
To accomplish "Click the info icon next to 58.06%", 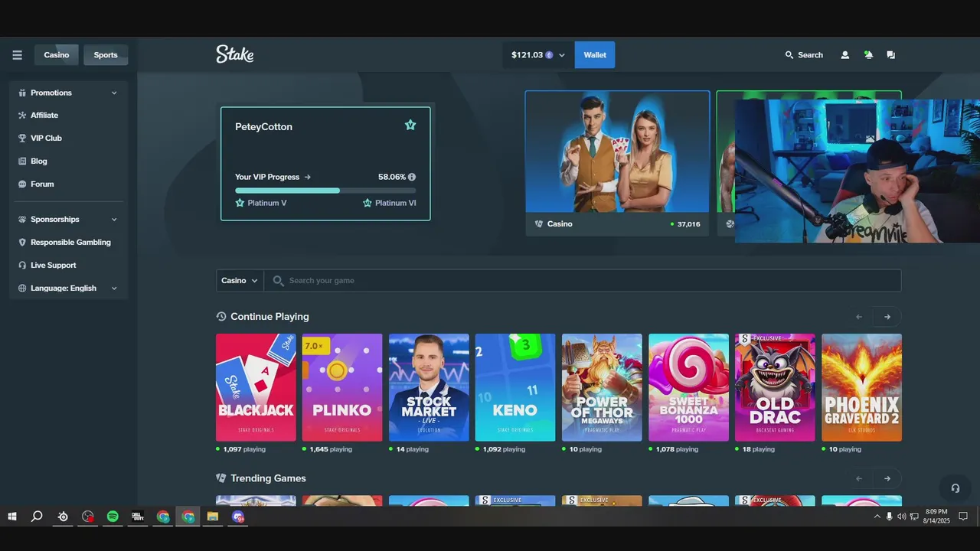I will pos(412,177).
